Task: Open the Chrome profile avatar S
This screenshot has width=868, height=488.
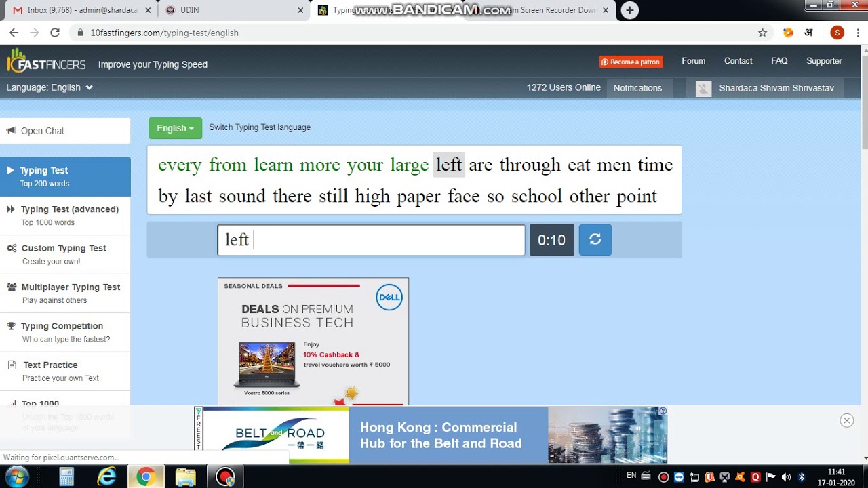Action: pyautogui.click(x=837, y=33)
